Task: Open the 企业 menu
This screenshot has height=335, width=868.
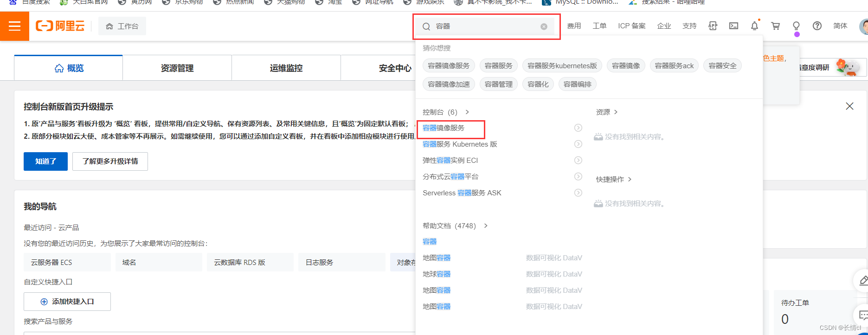Action: click(664, 26)
